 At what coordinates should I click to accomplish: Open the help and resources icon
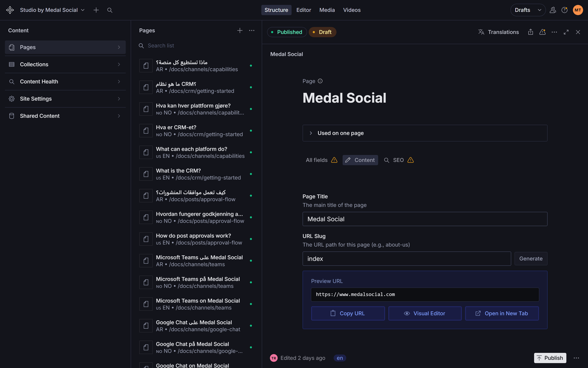[x=564, y=10]
